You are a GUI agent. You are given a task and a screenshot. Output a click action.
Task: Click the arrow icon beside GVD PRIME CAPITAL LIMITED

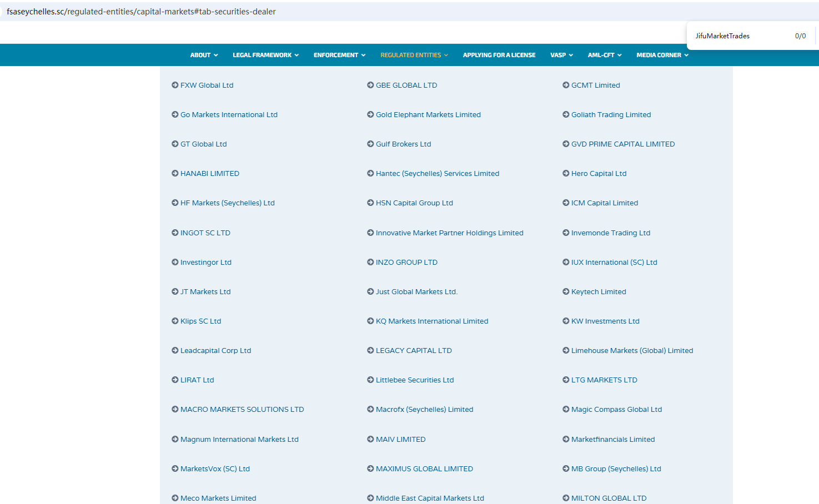point(566,144)
